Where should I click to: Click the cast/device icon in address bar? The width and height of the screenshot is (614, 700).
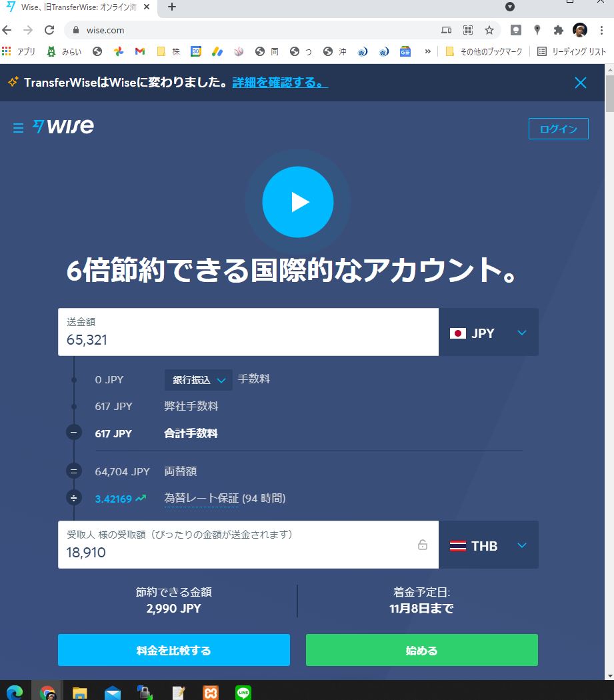pyautogui.click(x=446, y=30)
